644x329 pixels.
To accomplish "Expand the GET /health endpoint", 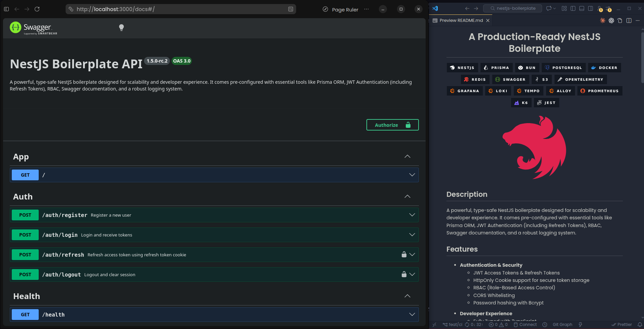I will pyautogui.click(x=412, y=315).
